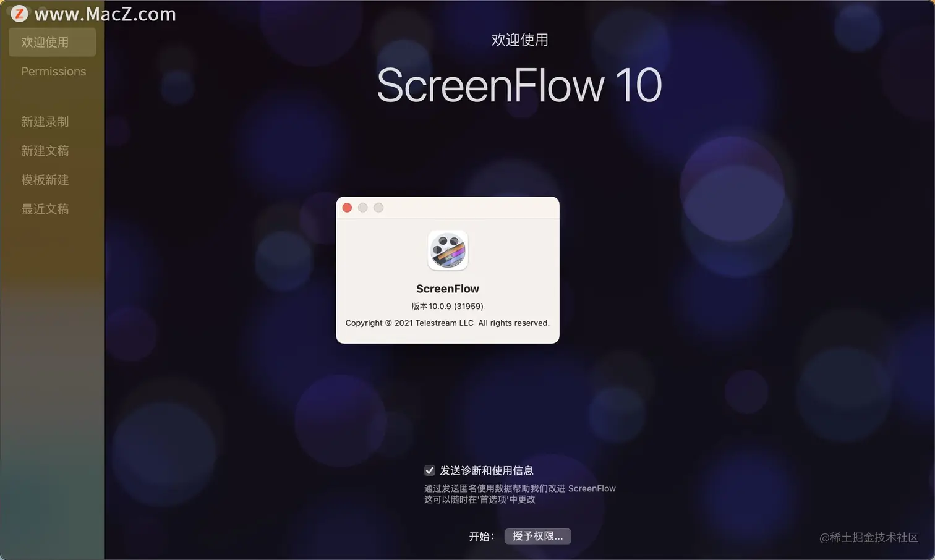
Task: Close the ScreenFlow About dialog
Action: [x=347, y=208]
